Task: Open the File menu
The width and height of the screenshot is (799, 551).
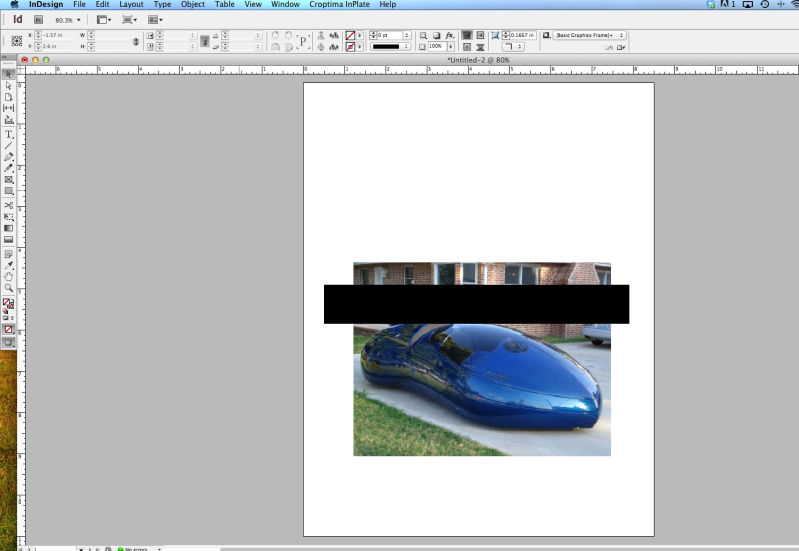Action: pos(79,4)
